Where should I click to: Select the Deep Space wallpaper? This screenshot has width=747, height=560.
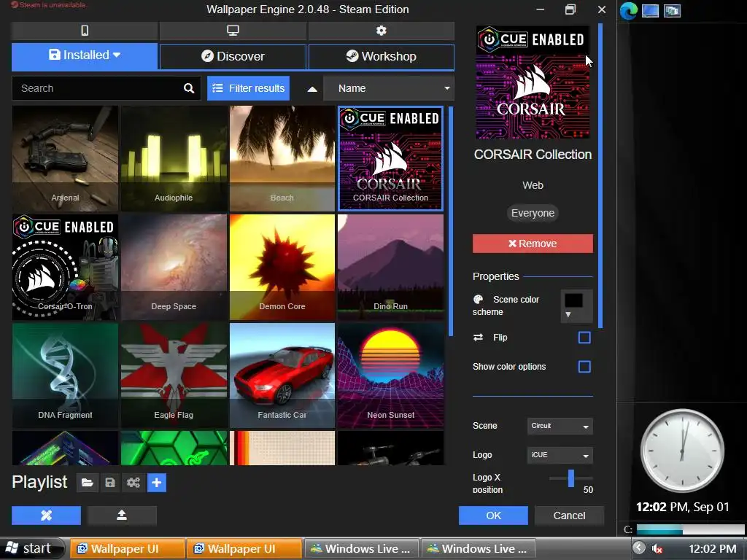click(174, 267)
